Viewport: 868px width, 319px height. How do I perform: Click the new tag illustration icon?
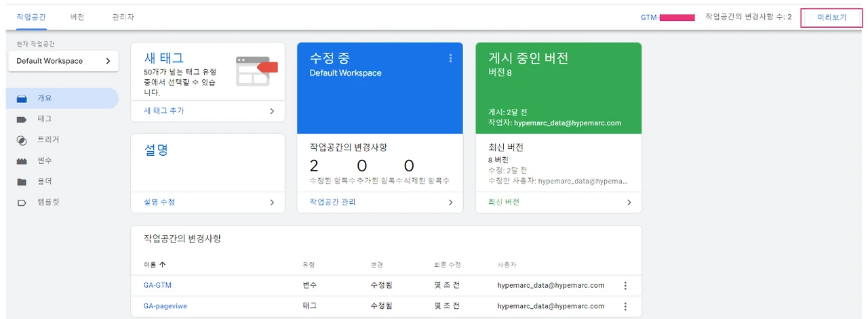(x=257, y=70)
